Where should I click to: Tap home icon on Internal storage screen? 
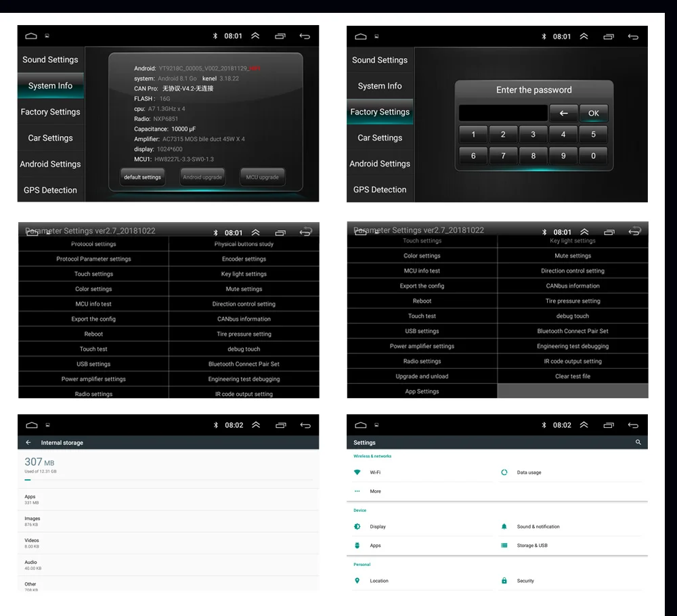point(32,425)
